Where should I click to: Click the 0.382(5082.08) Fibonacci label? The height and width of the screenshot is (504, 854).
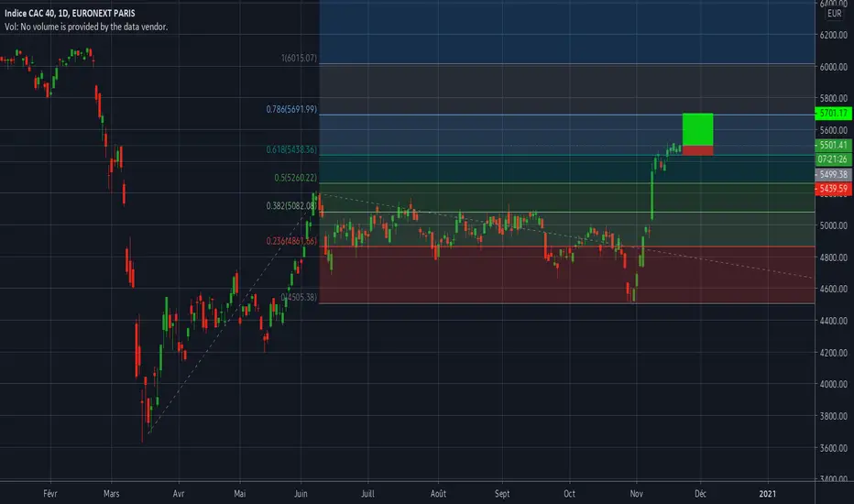pos(291,205)
